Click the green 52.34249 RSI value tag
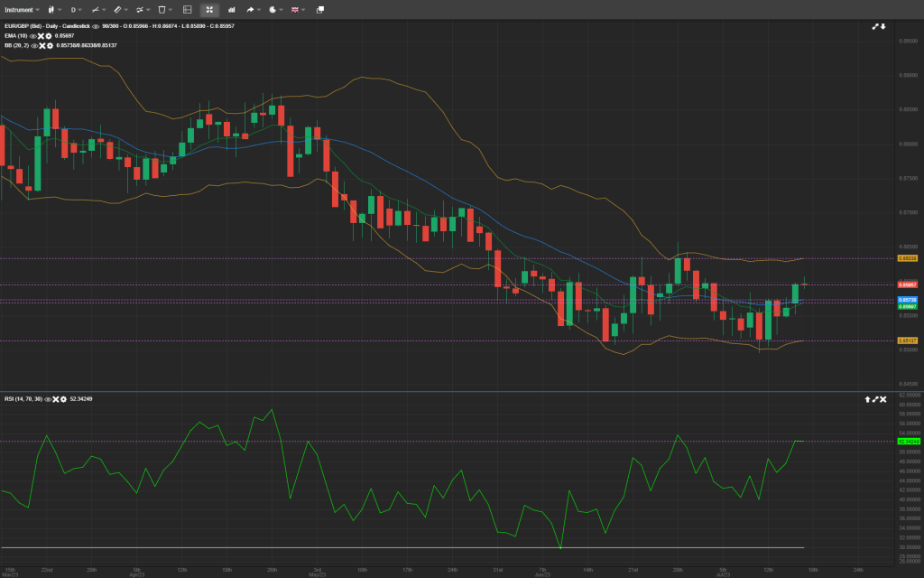Screen dimensions: 924x578 click(x=908, y=441)
